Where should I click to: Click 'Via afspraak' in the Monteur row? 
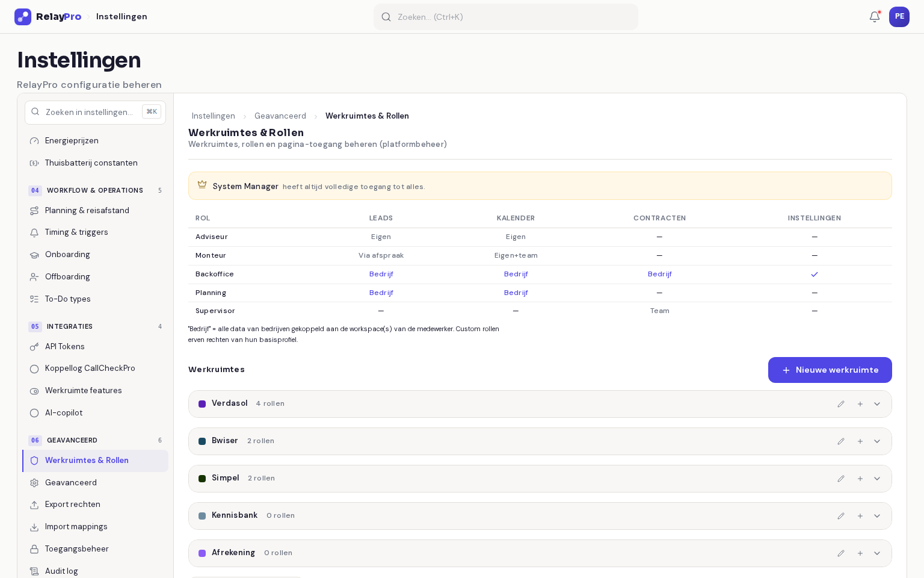pos(381,256)
